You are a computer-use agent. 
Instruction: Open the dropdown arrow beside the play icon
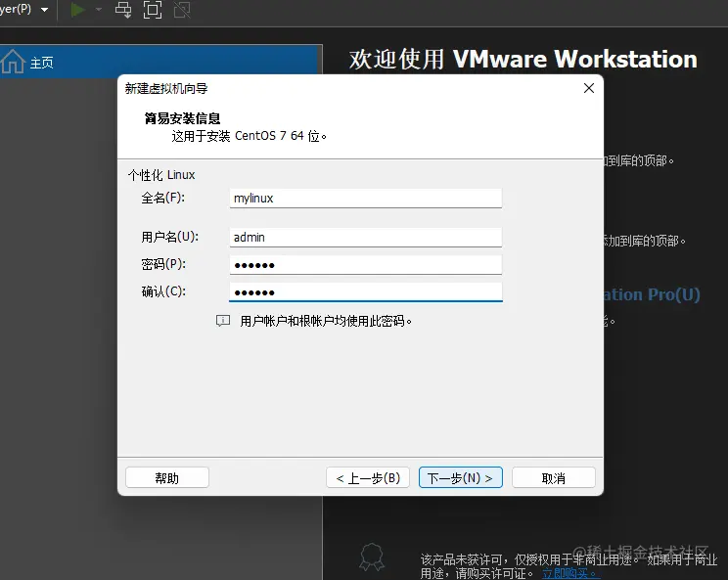[x=99, y=9]
